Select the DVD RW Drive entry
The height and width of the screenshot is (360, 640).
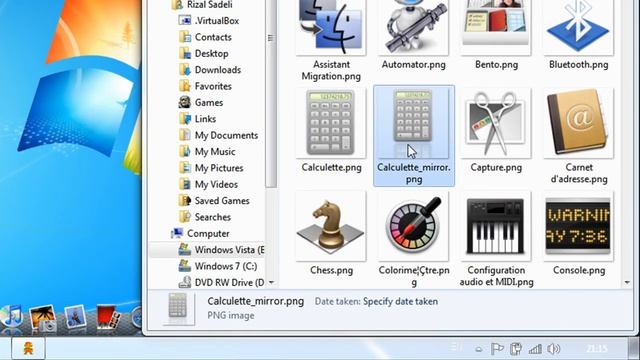221,282
